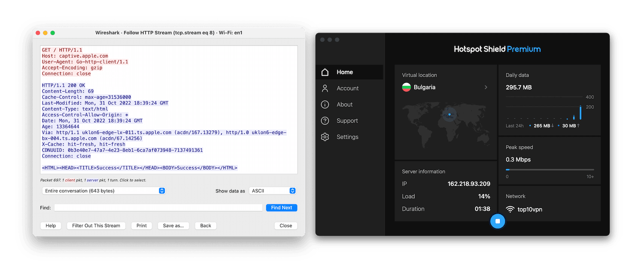
Task: Toggle the VPN off with the blue stop button
Action: 498,221
